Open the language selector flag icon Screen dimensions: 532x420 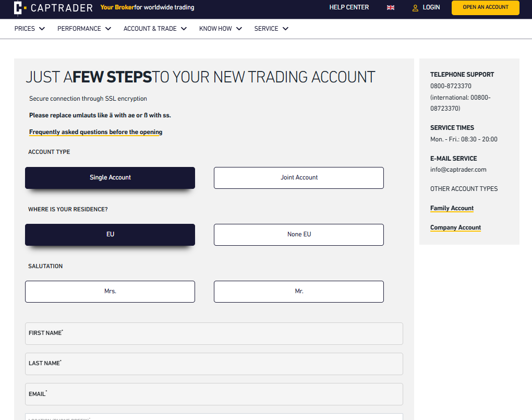(391, 7)
